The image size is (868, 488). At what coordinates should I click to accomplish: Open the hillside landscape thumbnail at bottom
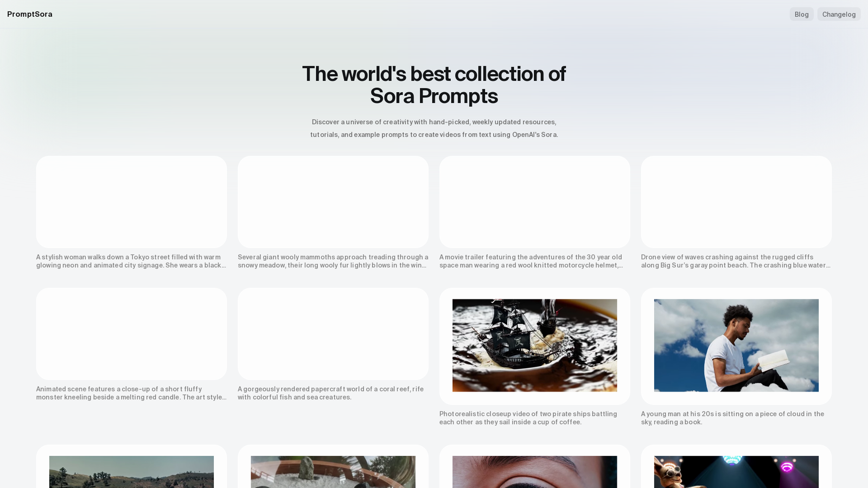pyautogui.click(x=131, y=472)
